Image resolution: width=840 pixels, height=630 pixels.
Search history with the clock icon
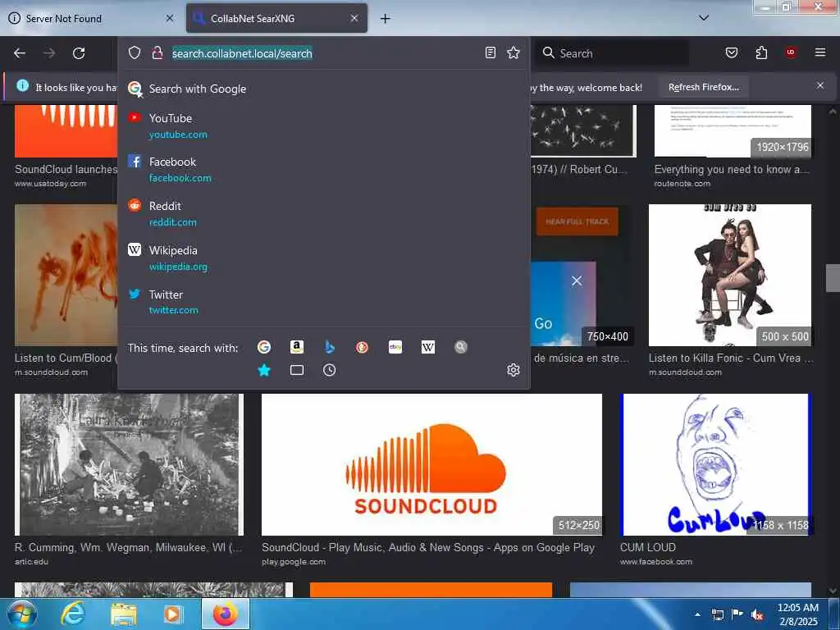click(x=330, y=370)
